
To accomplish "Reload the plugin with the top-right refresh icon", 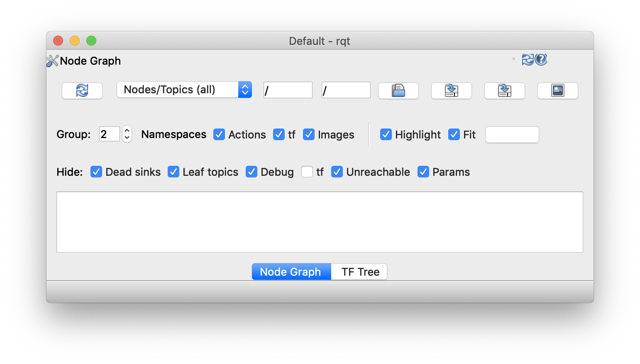I will (528, 59).
